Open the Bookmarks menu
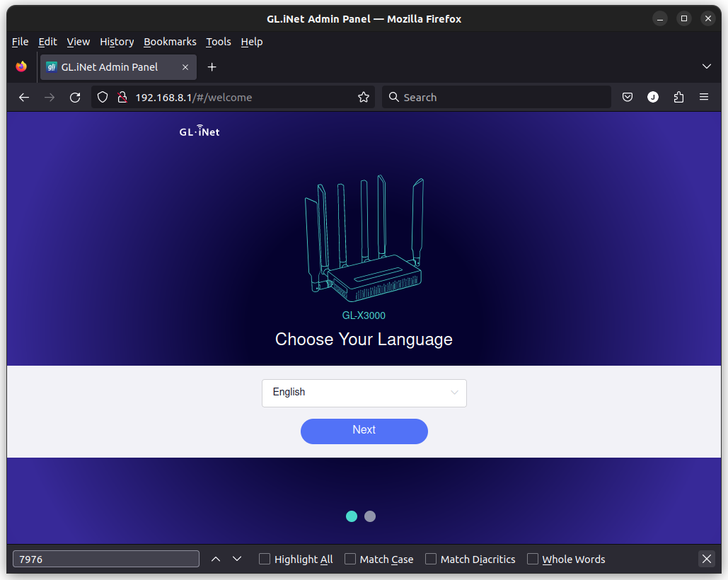The height and width of the screenshot is (580, 728). [170, 42]
